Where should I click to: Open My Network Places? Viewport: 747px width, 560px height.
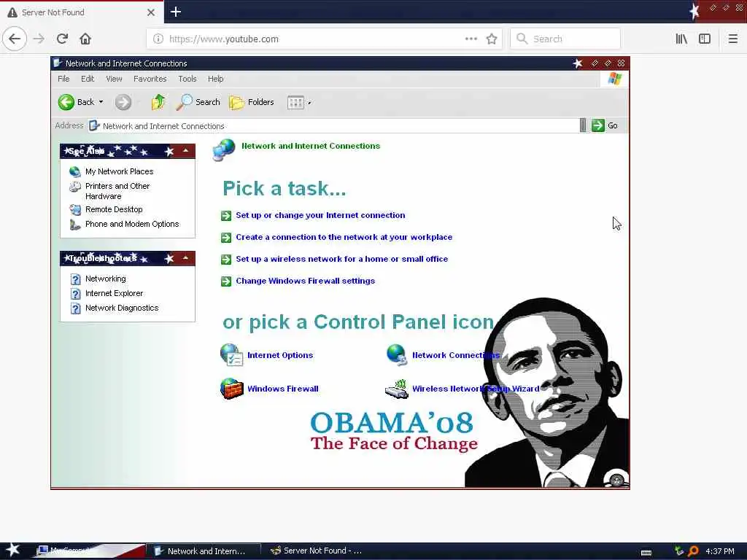point(119,171)
